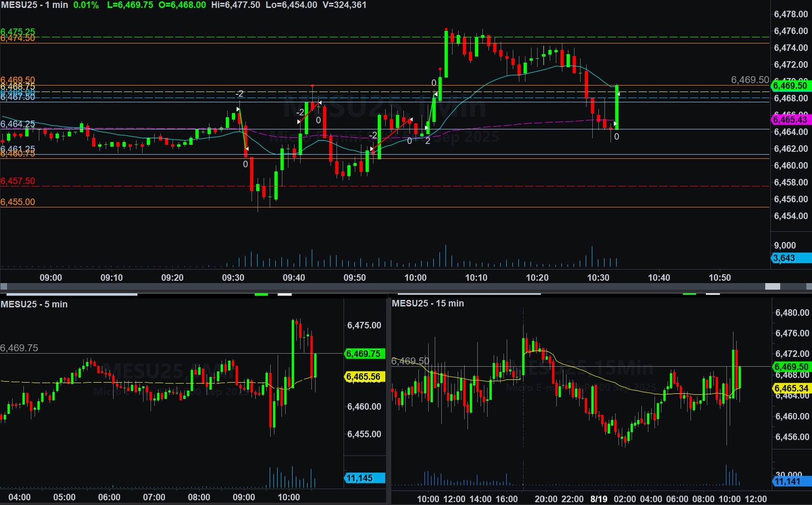Click the green 6,469.50 last-price tag on 1 min chart
Image resolution: width=812 pixels, height=505 pixels.
pyautogui.click(x=790, y=85)
